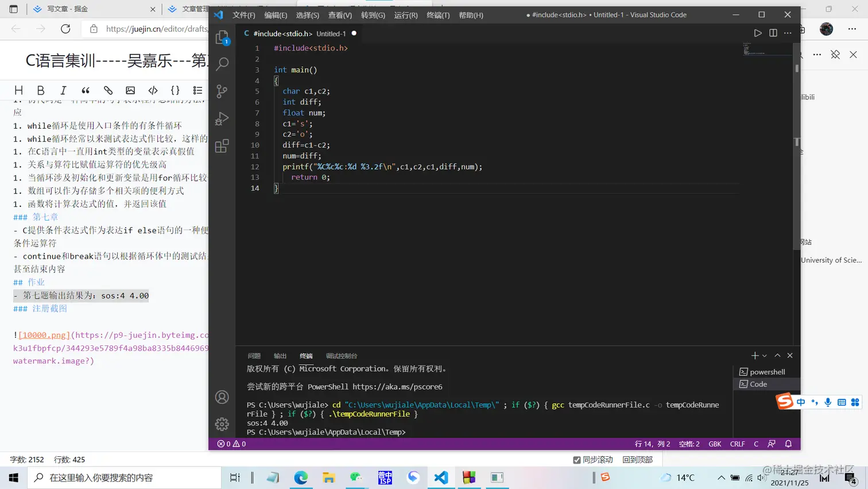Open the 终端(T) menu

click(438, 15)
